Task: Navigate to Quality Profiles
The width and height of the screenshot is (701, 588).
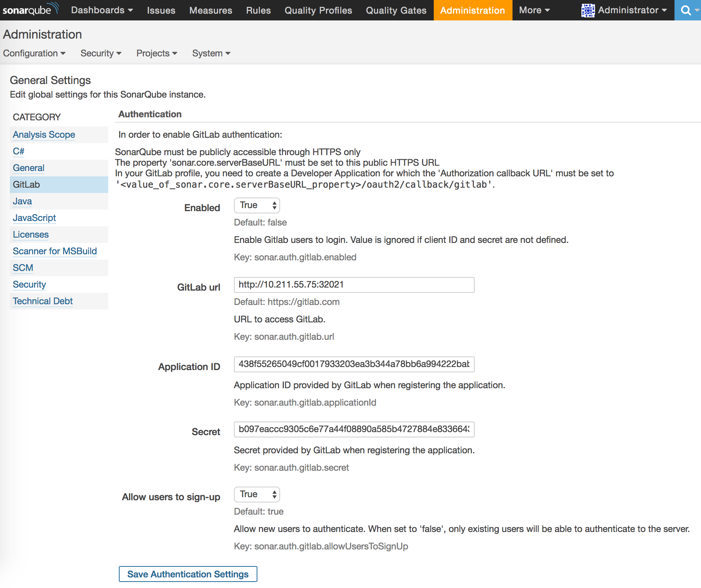Action: click(318, 10)
